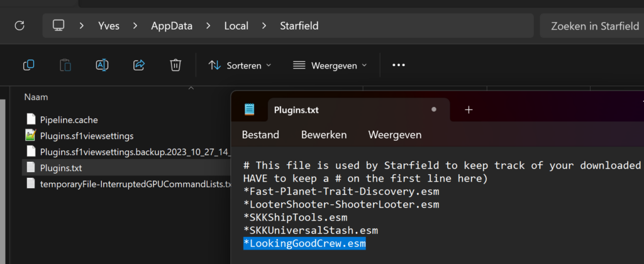Image resolution: width=644 pixels, height=264 pixels.
Task: Open the Bestand menu in Notepad
Action: [260, 135]
